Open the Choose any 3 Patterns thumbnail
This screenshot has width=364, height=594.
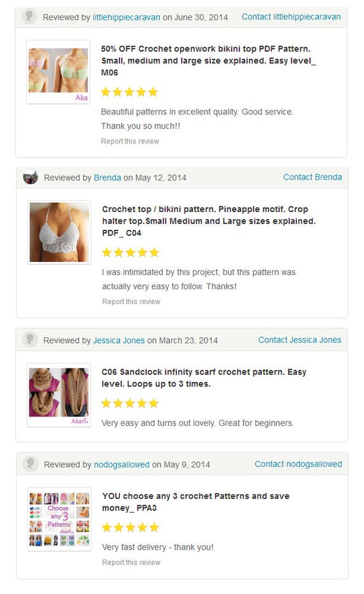[59, 519]
